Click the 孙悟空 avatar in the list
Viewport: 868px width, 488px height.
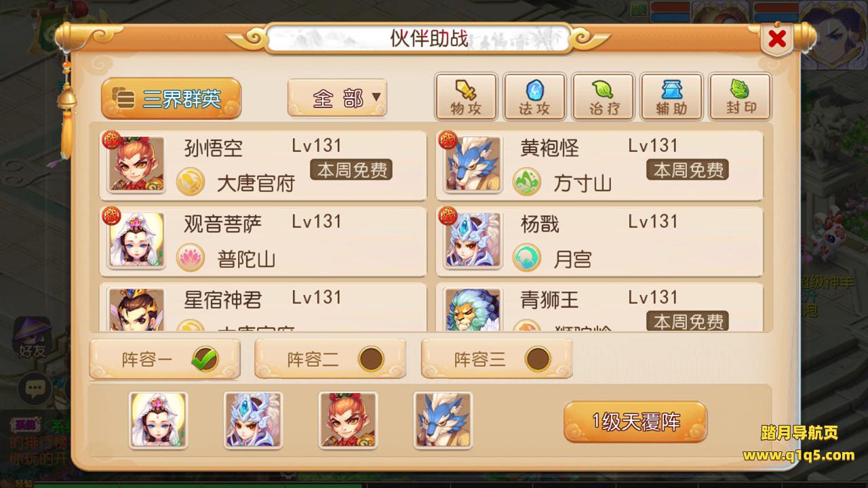tap(136, 164)
